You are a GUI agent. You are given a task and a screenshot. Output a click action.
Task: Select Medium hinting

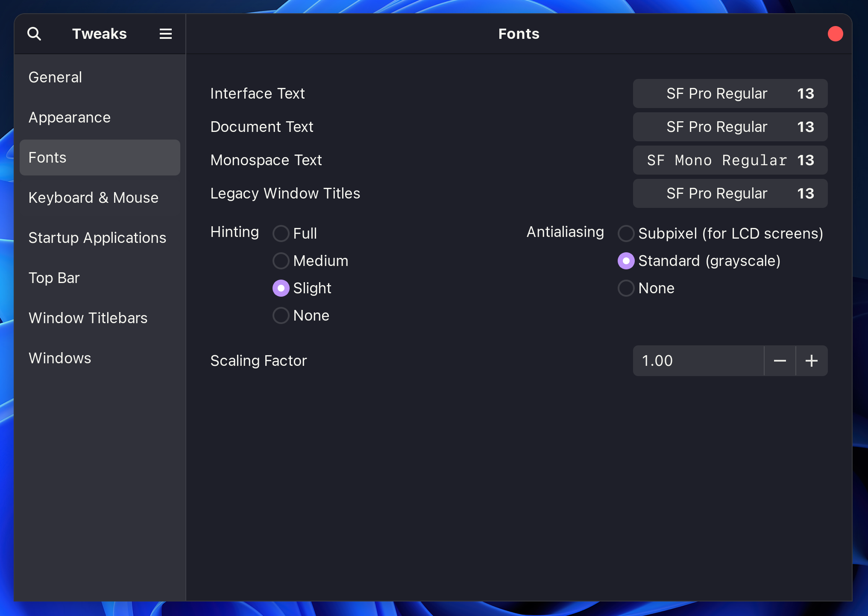(281, 261)
